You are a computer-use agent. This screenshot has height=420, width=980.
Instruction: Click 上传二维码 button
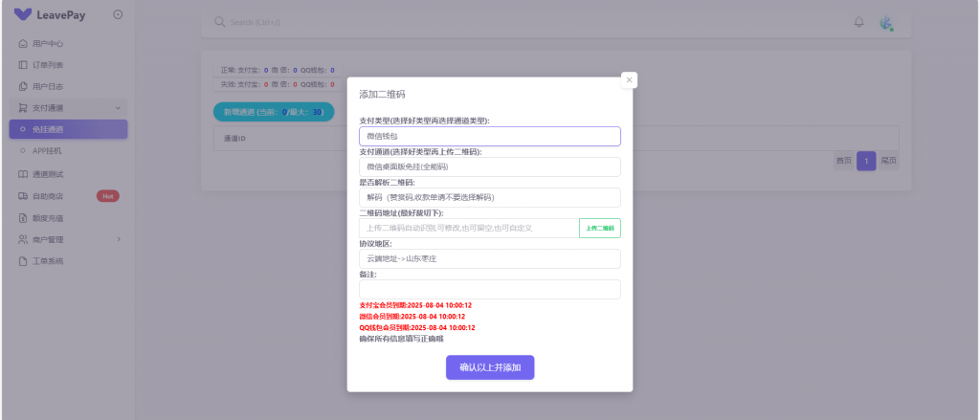[x=600, y=228]
